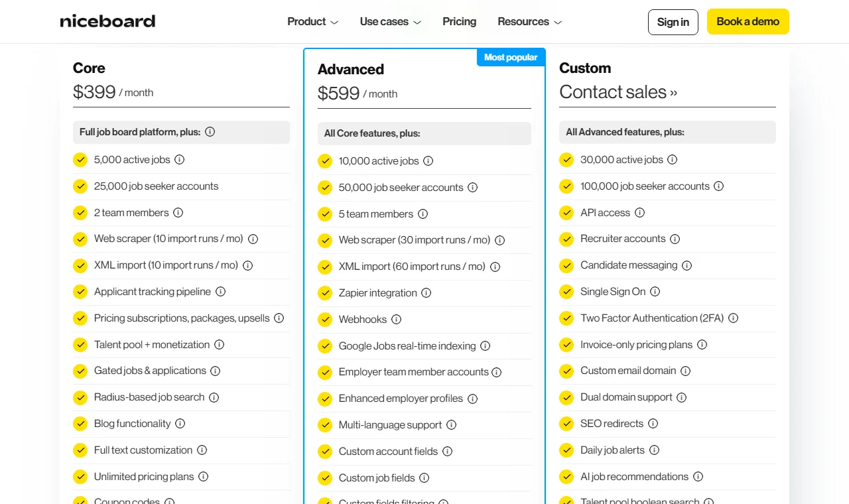
Task: Click the Advanced plan heading
Action: pos(351,70)
